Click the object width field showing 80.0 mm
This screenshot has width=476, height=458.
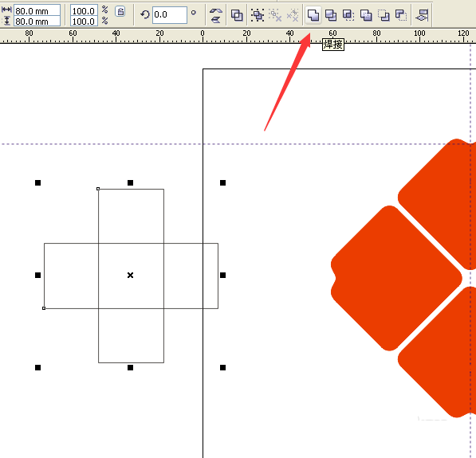[x=37, y=11]
